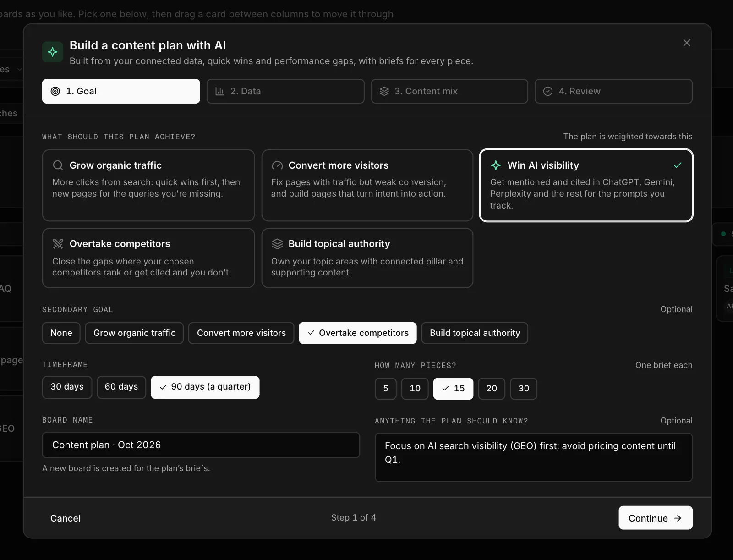This screenshot has height=560, width=733.
Task: Choose Convert more visitors primary goal card
Action: point(367,186)
